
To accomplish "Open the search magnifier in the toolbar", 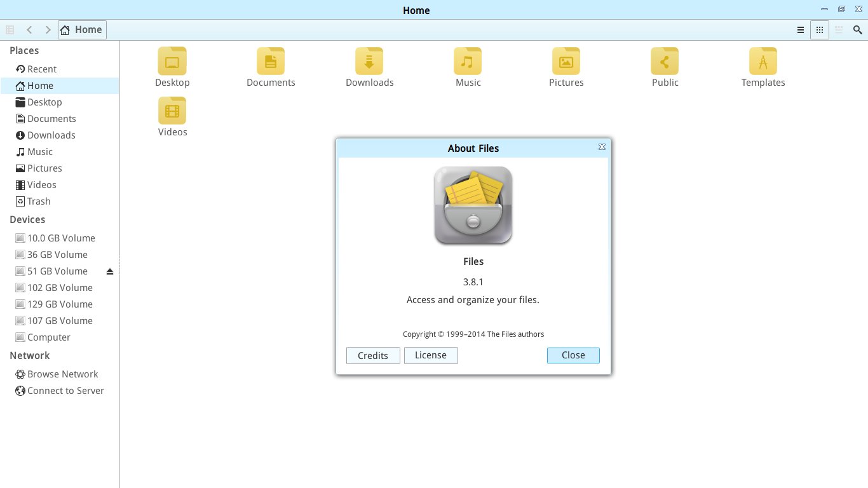I will click(x=857, y=30).
